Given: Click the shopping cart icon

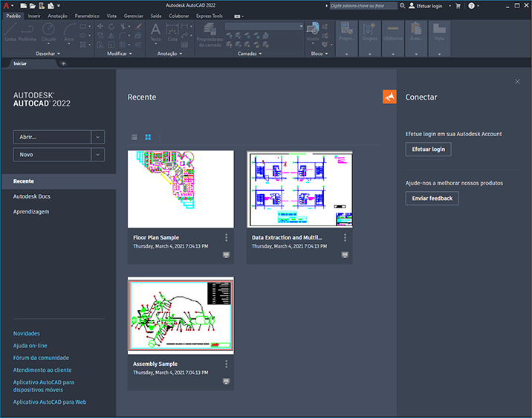Looking at the screenshot, I should (x=458, y=6).
